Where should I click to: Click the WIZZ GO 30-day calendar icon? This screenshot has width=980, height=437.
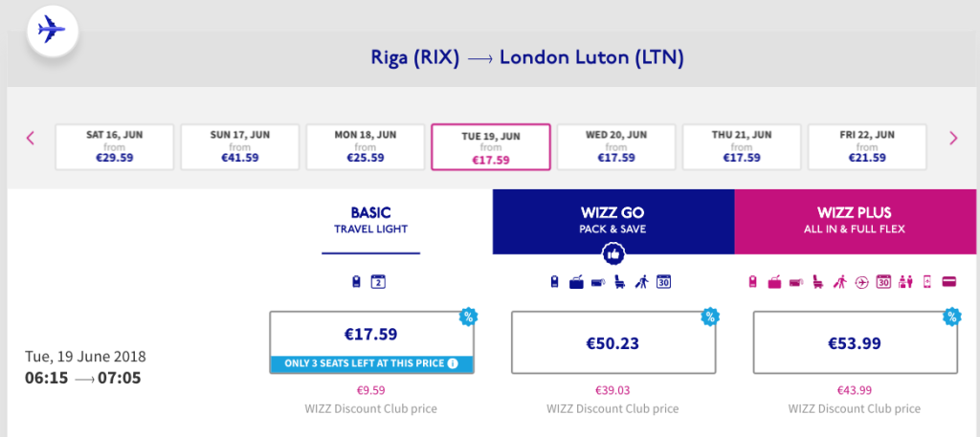click(x=663, y=282)
